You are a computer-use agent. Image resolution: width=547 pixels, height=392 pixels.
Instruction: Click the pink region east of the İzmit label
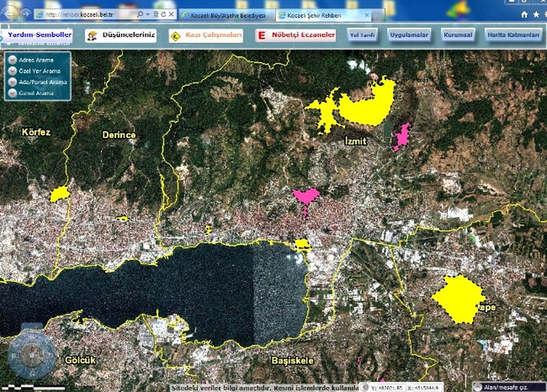click(x=403, y=135)
